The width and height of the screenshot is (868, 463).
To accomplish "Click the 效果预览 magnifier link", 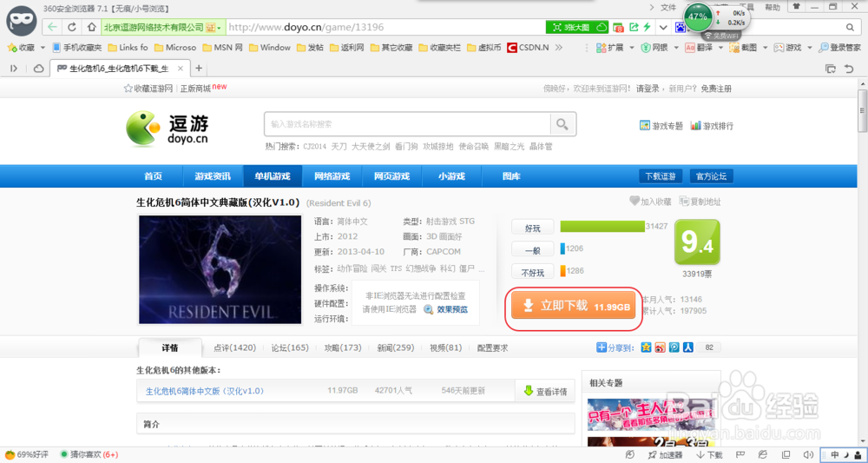I will click(x=445, y=309).
